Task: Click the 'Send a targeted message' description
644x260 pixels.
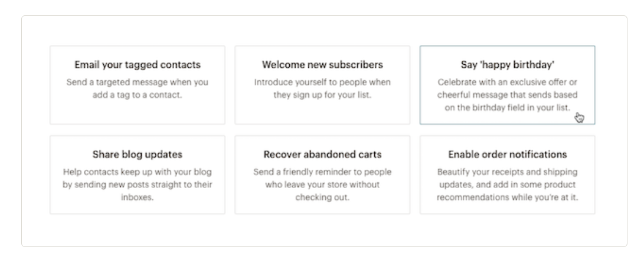Action: coord(138,88)
